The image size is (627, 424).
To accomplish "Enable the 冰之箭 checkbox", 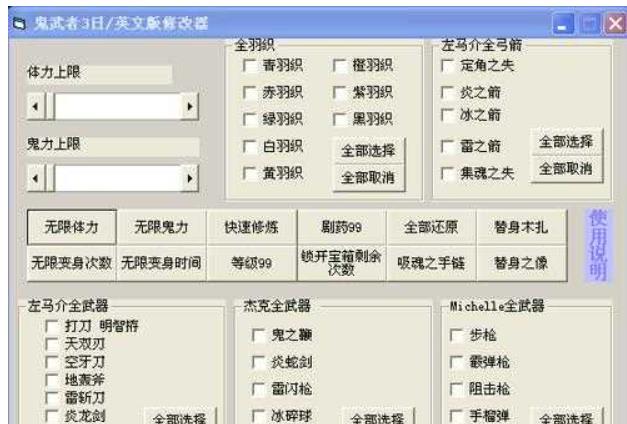I will coord(447,115).
